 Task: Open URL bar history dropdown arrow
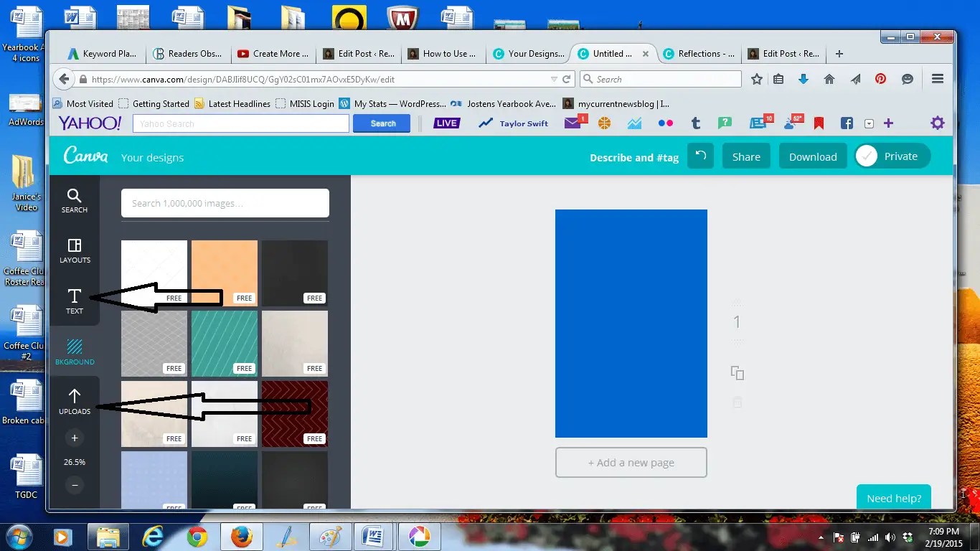[x=553, y=80]
